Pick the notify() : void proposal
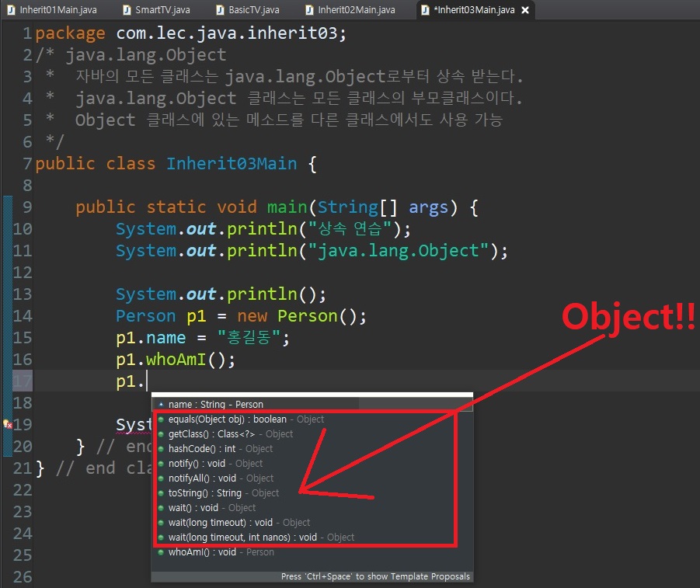This screenshot has width=700, height=588. pos(312,464)
